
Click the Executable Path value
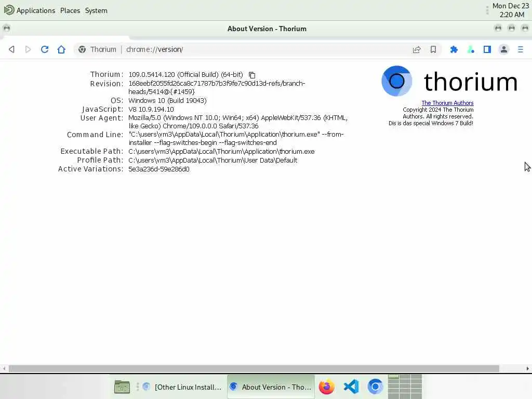(x=221, y=152)
